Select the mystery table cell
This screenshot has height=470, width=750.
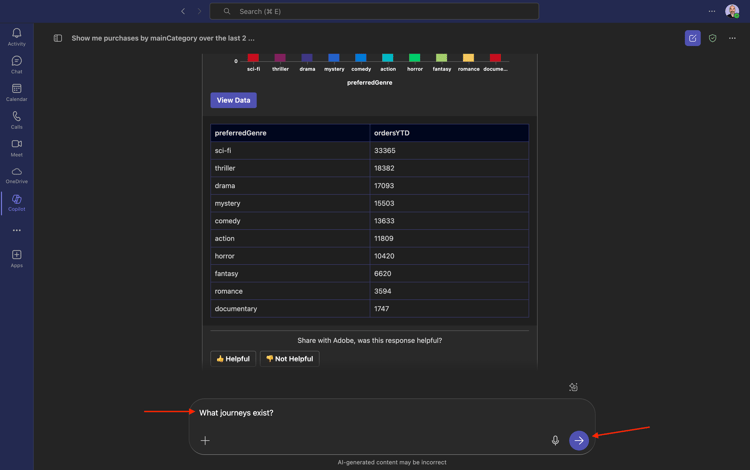290,203
